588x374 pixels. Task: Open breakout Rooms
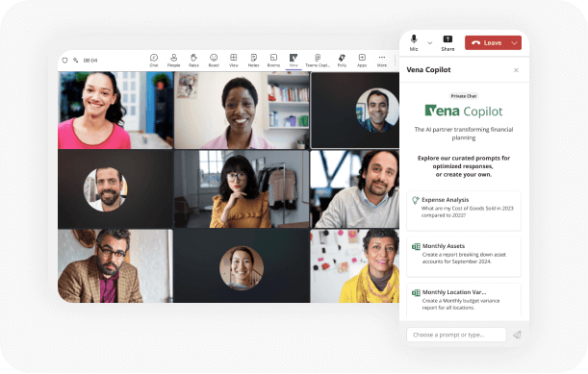pos(273,60)
